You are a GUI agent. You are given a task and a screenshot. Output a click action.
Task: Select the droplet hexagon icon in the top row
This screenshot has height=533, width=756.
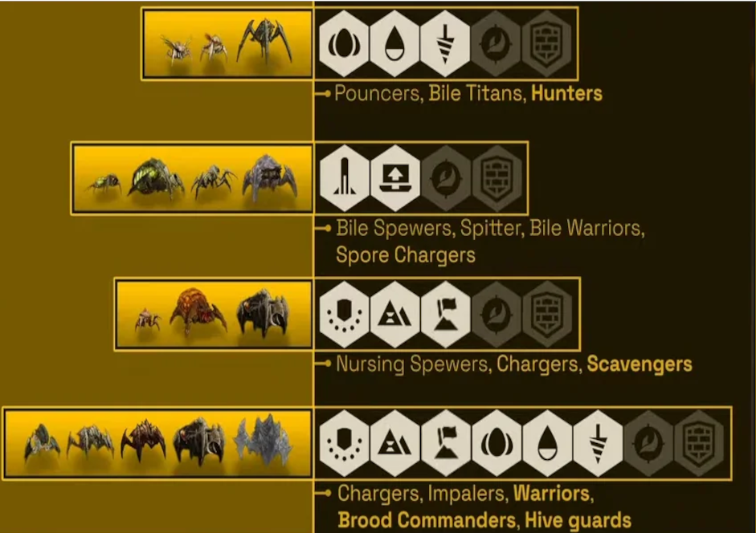tap(394, 44)
